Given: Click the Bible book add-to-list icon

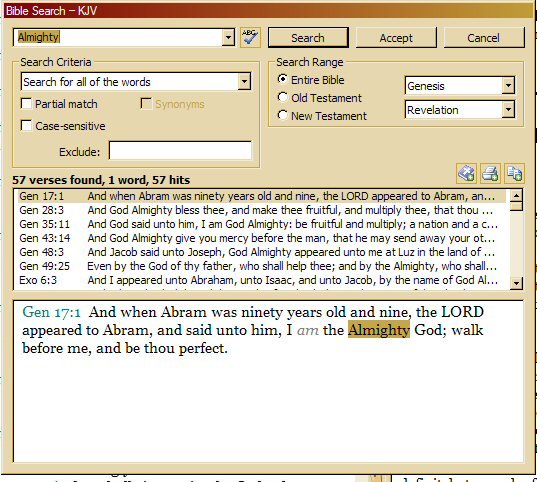Looking at the screenshot, I should coord(466,173).
